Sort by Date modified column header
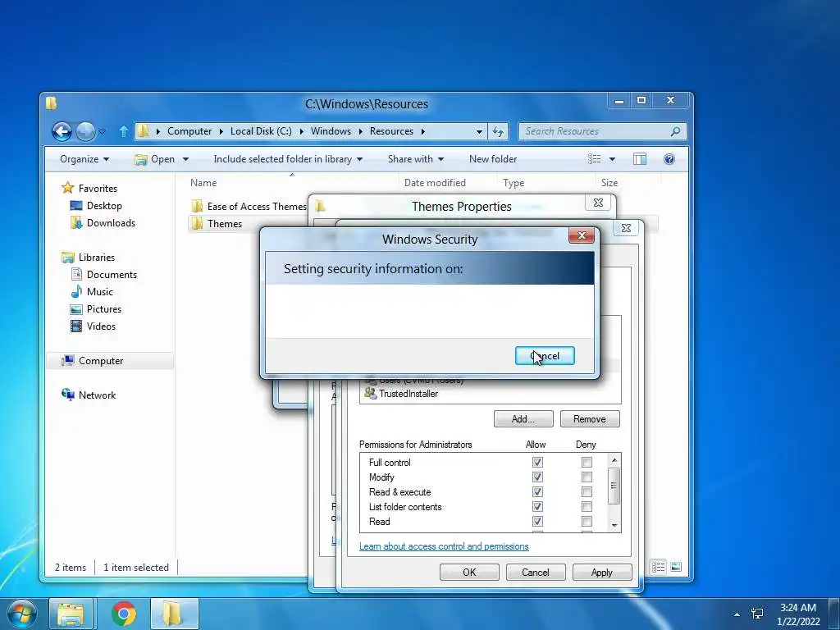Screen dimensions: 840x630 pyautogui.click(x=435, y=183)
